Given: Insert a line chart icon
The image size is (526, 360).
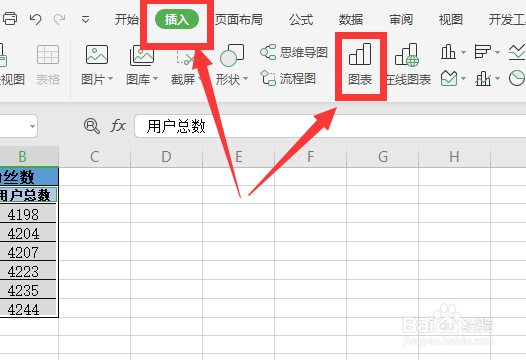Looking at the screenshot, I should pyautogui.click(x=517, y=52).
